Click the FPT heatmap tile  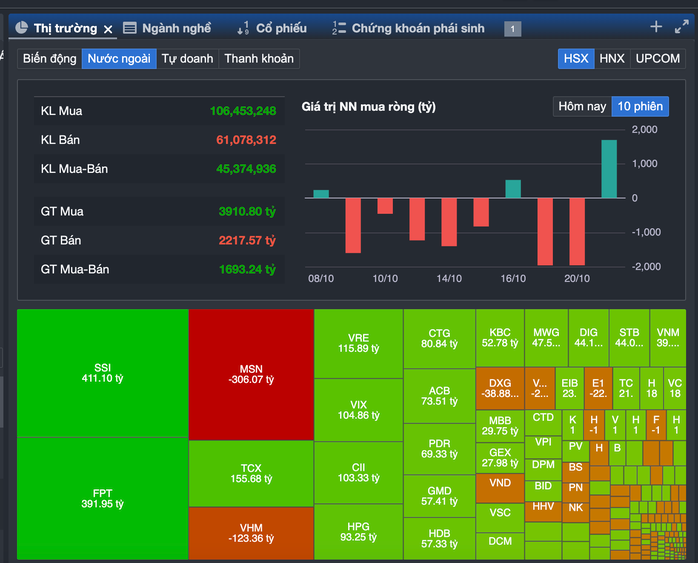(102, 498)
